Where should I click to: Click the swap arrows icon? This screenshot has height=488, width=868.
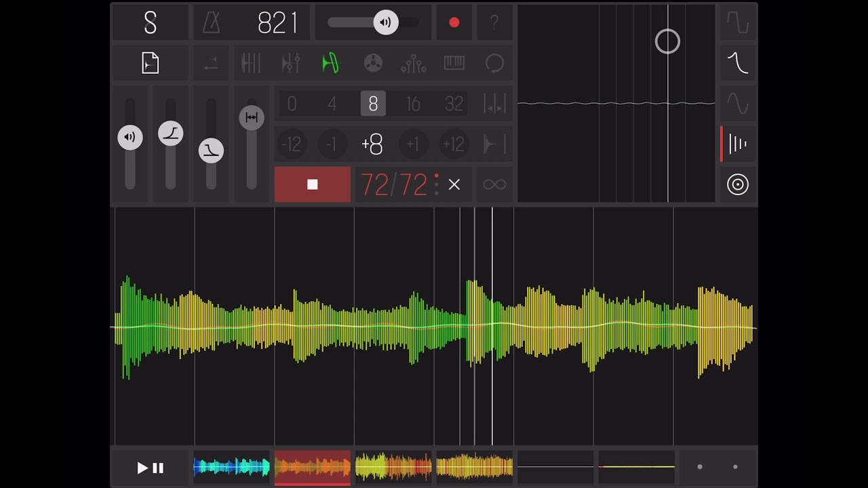[x=211, y=64]
